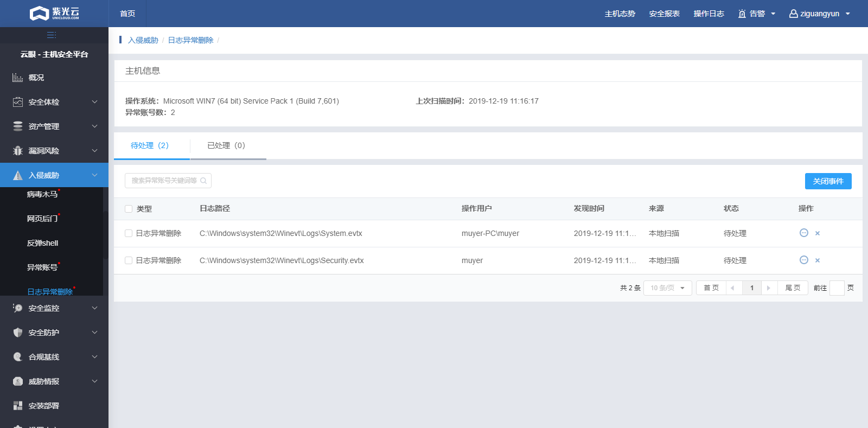Check the Security.evtx row checkbox
This screenshot has width=868, height=428.
click(129, 260)
